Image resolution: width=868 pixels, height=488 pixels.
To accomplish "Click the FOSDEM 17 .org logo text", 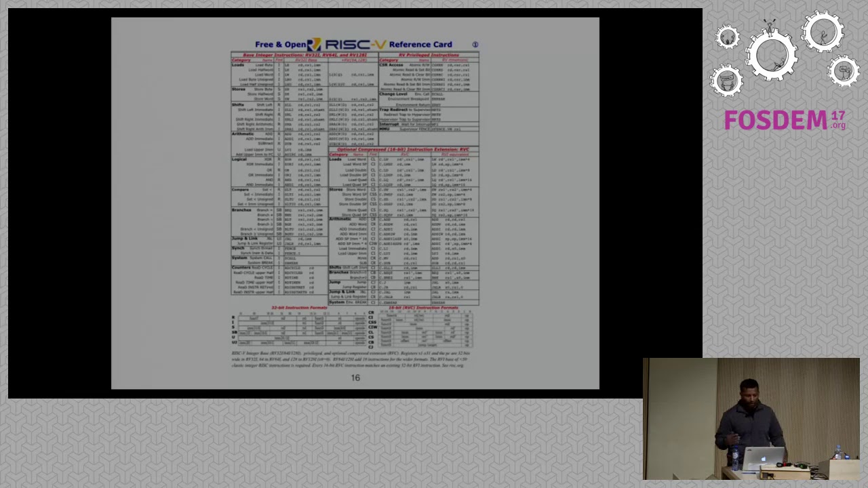I will point(785,121).
